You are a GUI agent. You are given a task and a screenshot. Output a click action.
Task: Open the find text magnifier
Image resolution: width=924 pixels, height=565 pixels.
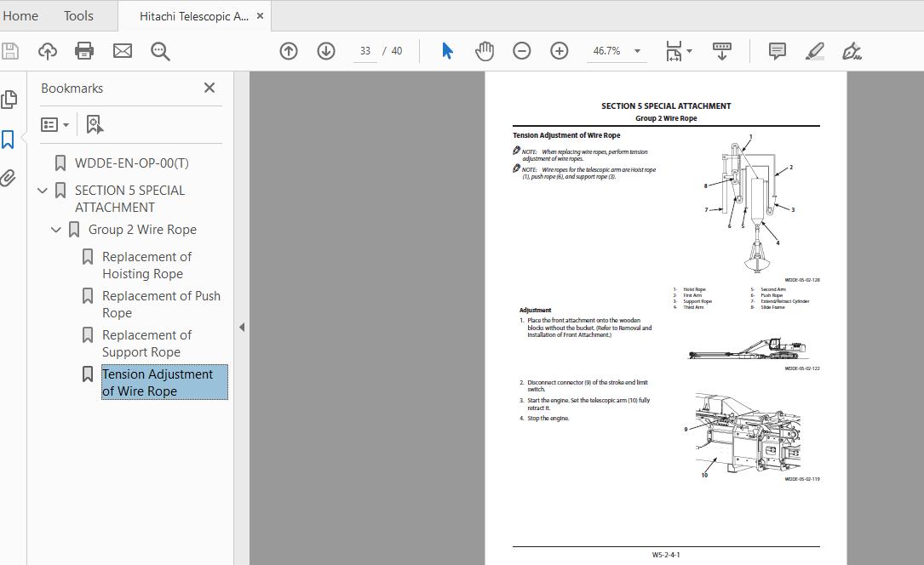(x=160, y=51)
